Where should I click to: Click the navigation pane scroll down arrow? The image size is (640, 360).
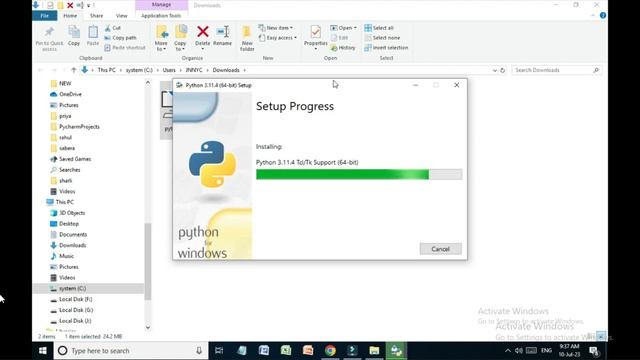pyautogui.click(x=148, y=327)
